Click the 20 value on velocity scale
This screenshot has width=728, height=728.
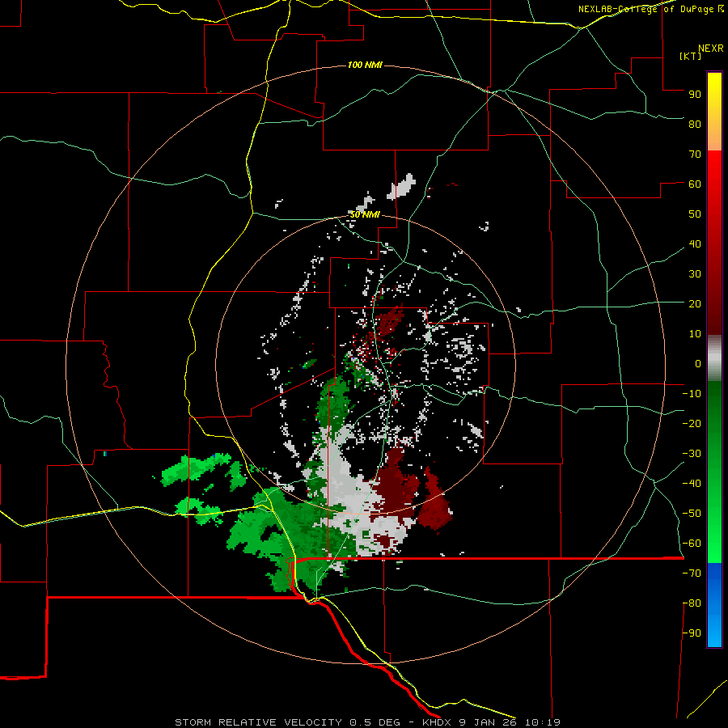695,303
